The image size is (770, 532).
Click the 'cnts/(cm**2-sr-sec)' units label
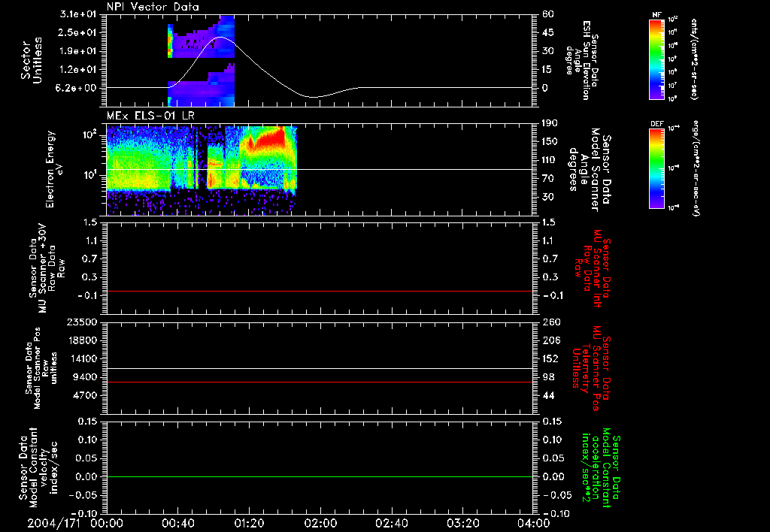click(694, 59)
